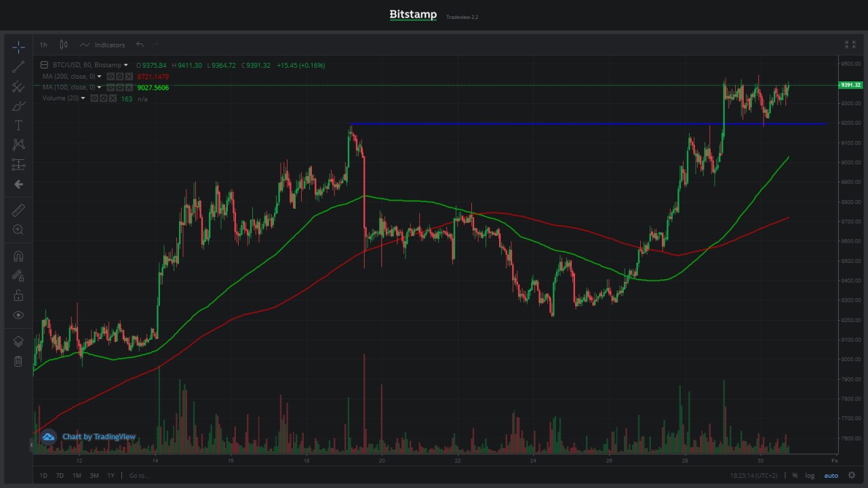Click the MA 100 value 9027.5606
Viewport: 868px width, 488px height.
click(x=153, y=87)
